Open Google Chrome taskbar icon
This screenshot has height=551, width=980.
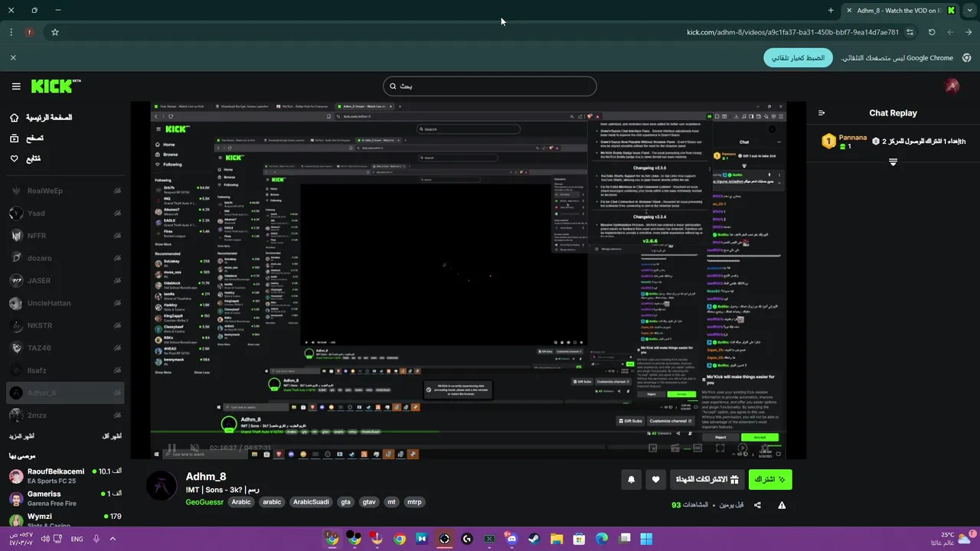tap(400, 539)
